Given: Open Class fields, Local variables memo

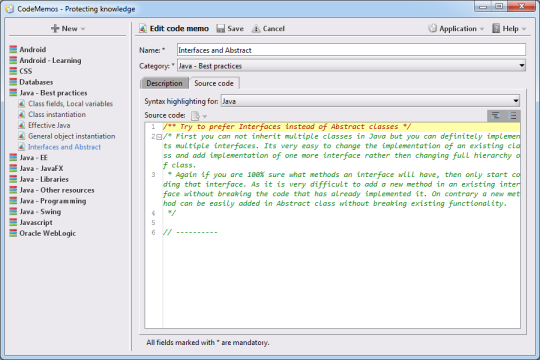Looking at the screenshot, I should pos(70,104).
